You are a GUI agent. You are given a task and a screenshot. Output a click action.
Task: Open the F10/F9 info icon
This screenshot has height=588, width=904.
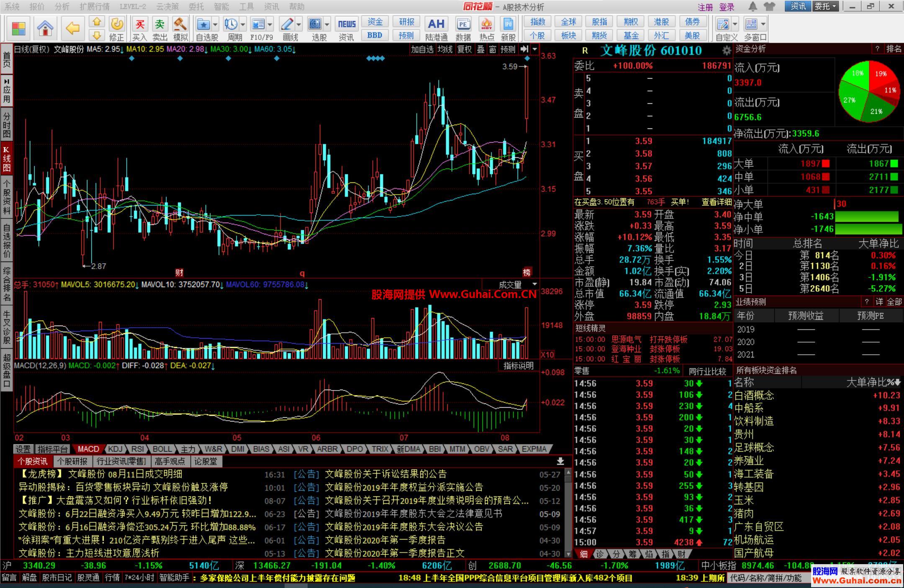click(x=258, y=24)
